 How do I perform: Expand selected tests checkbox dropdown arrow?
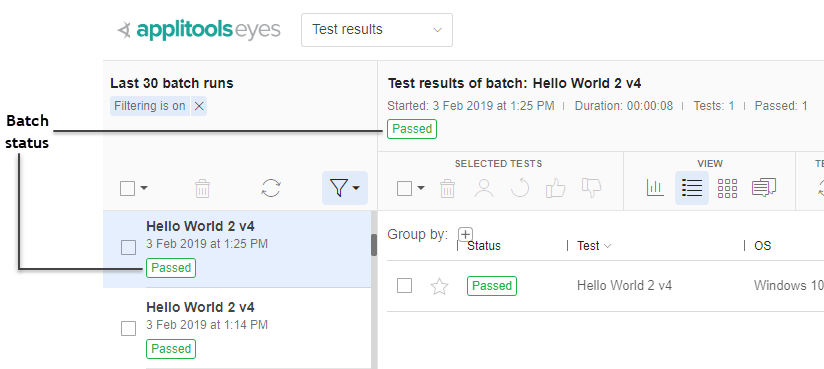click(x=421, y=188)
